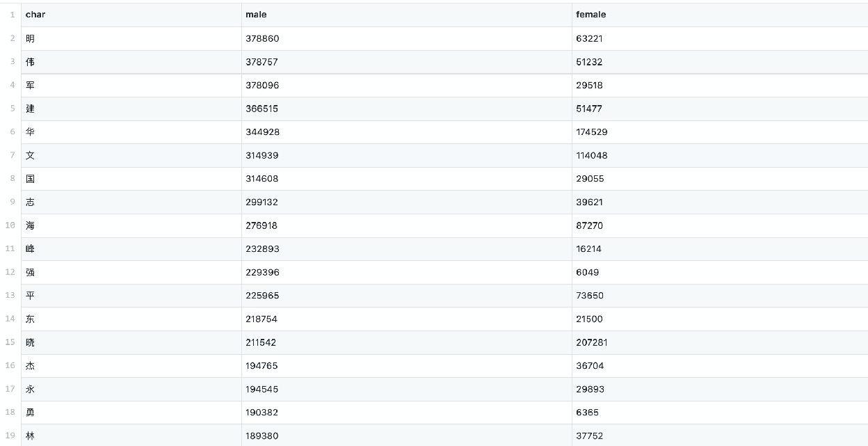868x446 pixels.
Task: Select row number 2
Action: point(12,38)
